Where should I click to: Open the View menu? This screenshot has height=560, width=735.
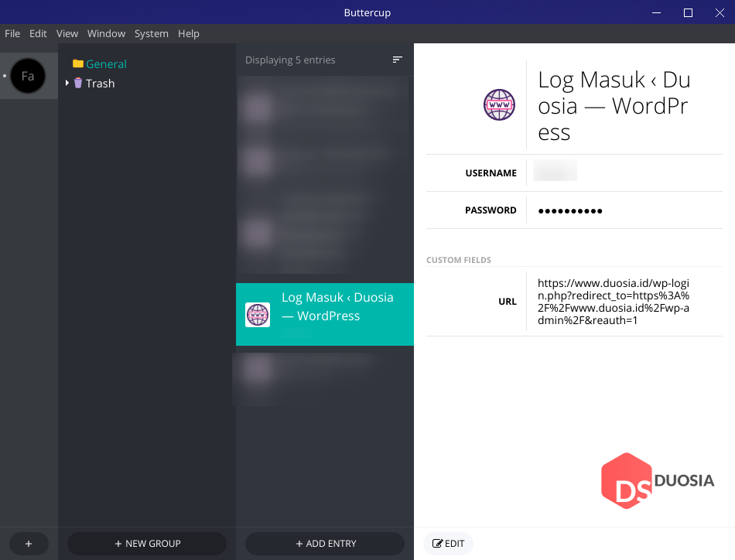[x=67, y=34]
